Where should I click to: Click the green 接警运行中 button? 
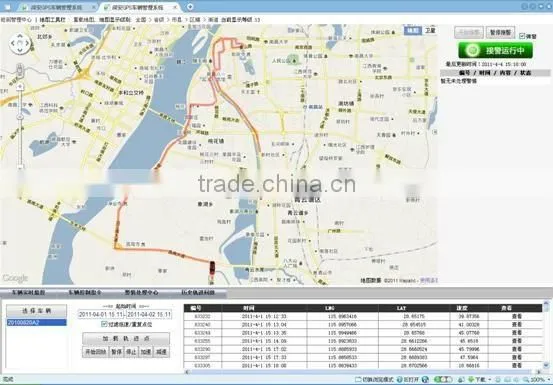[495, 50]
